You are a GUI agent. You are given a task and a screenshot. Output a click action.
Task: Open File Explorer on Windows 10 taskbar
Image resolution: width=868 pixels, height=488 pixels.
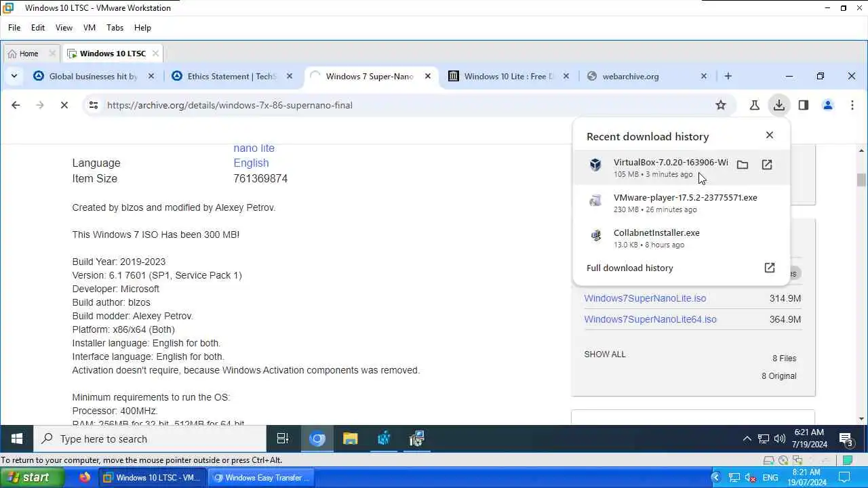click(351, 439)
